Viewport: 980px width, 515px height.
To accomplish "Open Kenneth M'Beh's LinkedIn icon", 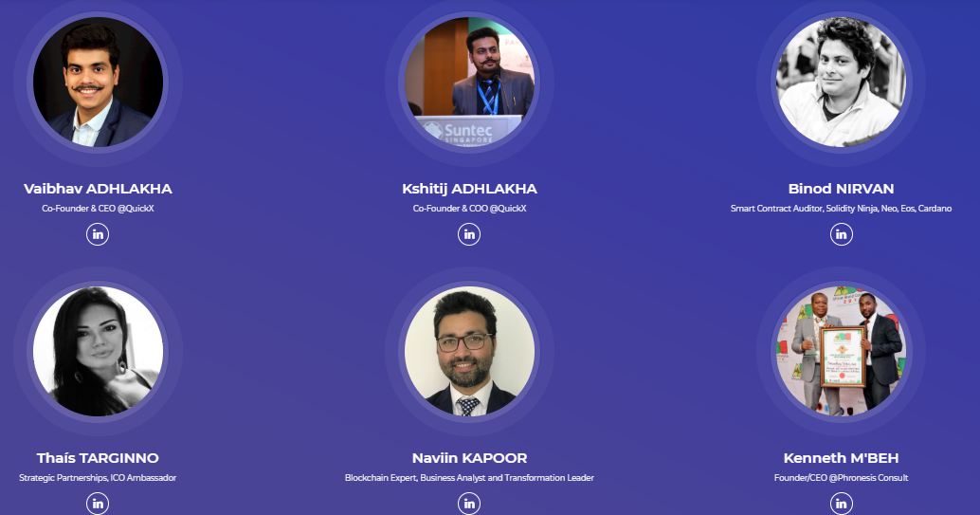I will (x=842, y=503).
